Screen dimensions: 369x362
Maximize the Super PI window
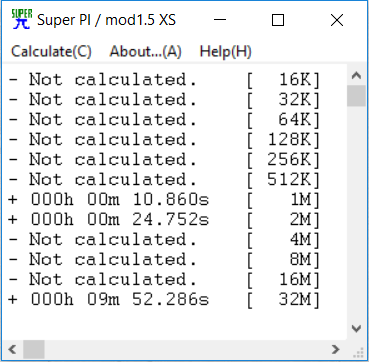pyautogui.click(x=278, y=20)
